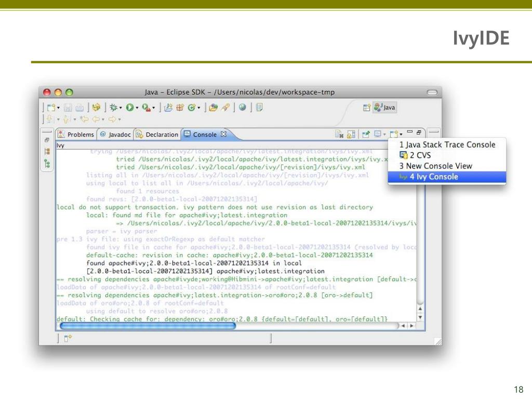Click the restore icon in left sidebar
This screenshot has width=532, height=399.
47,140
